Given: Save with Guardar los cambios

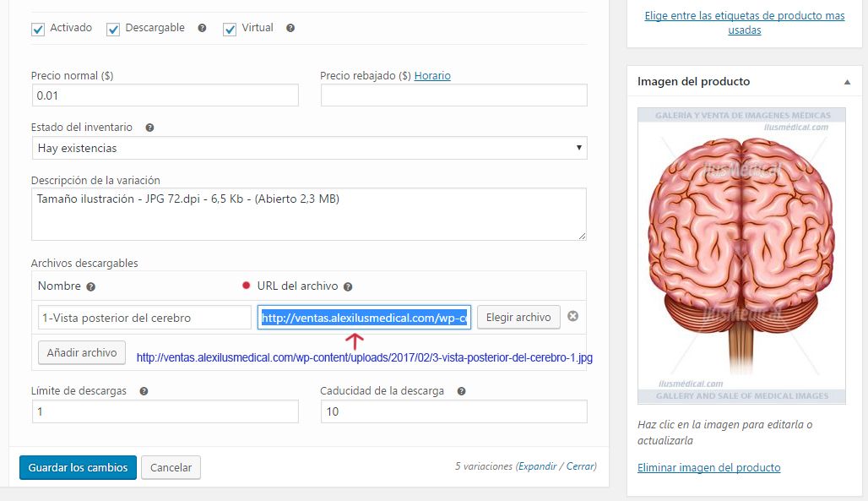Looking at the screenshot, I should coord(78,467).
